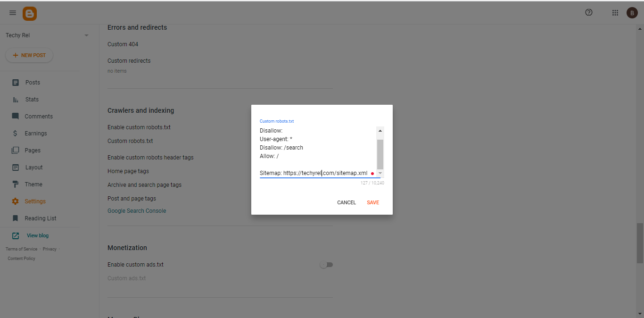
Task: Open Posts in the sidebar
Action: point(33,83)
